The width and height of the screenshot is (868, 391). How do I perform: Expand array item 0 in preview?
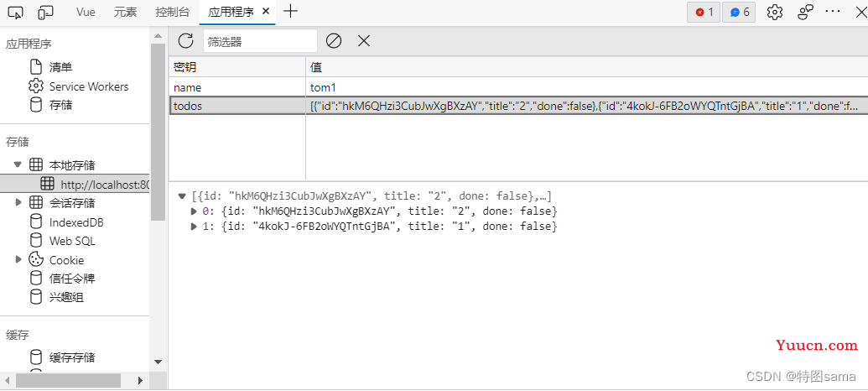[193, 211]
